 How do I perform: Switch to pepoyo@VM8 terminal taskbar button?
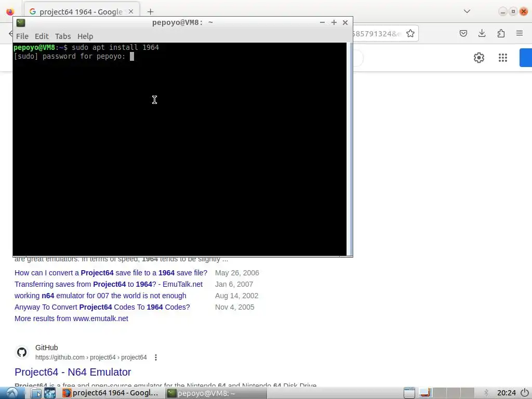216,393
